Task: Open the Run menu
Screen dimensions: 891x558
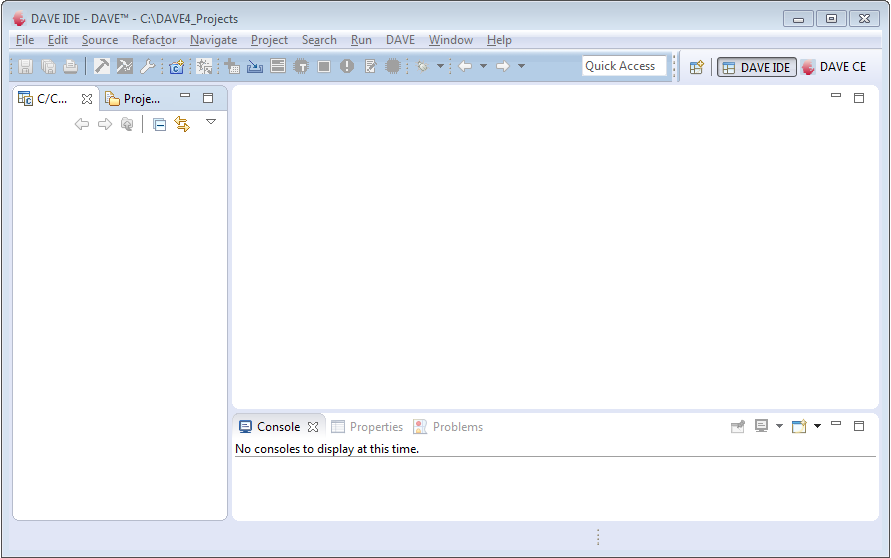Action: point(361,40)
